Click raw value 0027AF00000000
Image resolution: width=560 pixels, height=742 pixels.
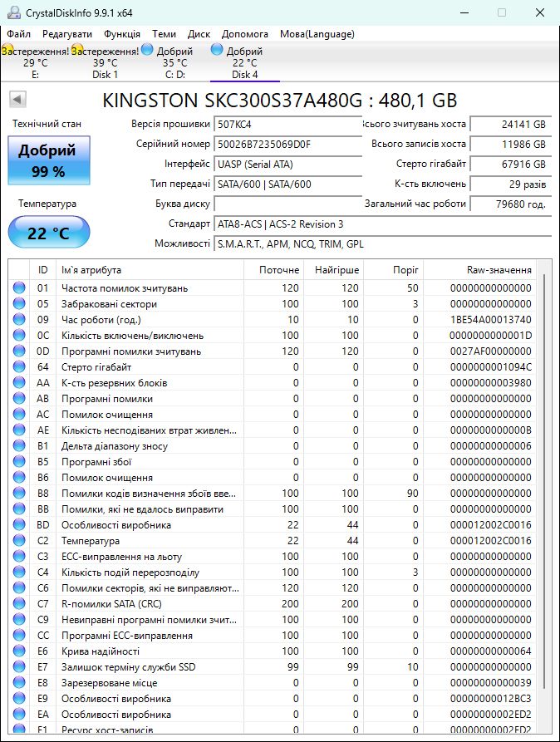[x=490, y=351]
